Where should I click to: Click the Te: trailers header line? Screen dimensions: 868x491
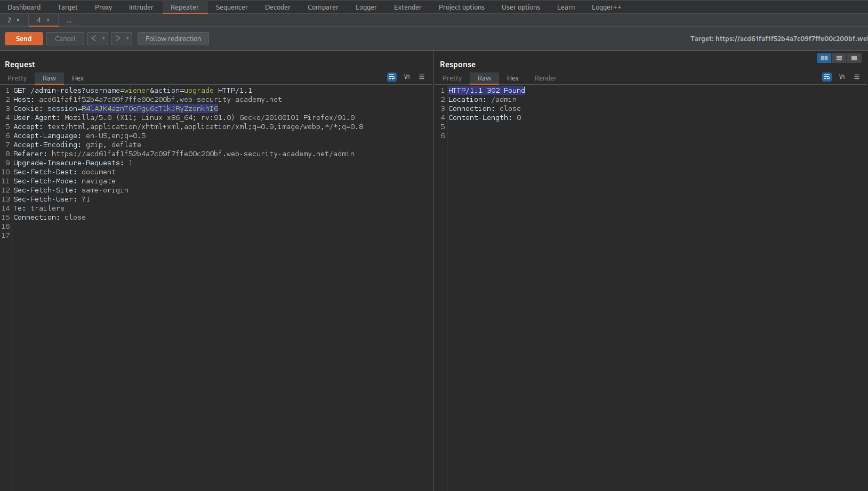[x=39, y=208]
